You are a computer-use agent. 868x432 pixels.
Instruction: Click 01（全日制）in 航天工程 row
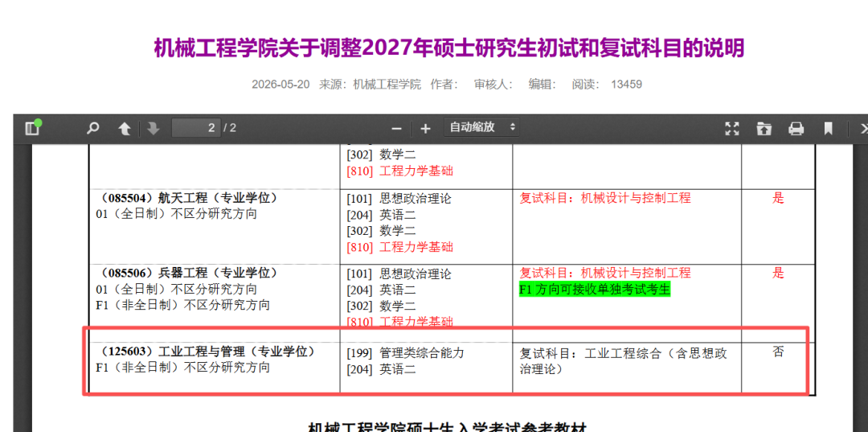[x=176, y=214]
